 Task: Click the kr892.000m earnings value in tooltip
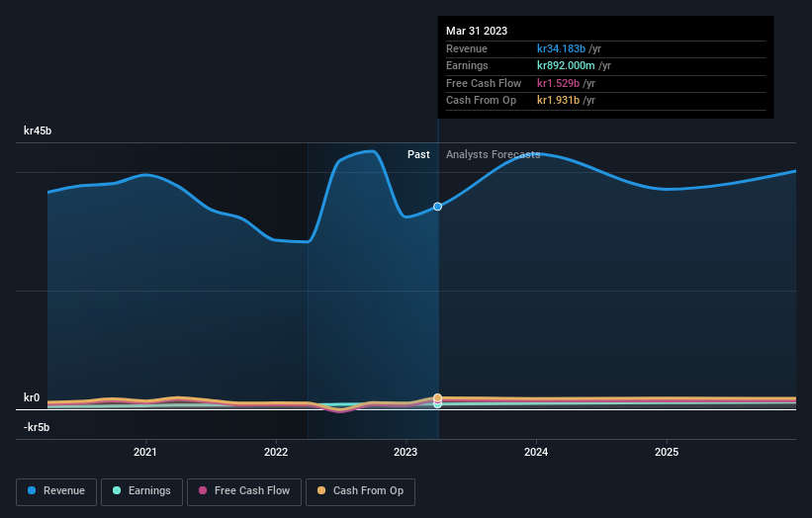click(x=566, y=65)
